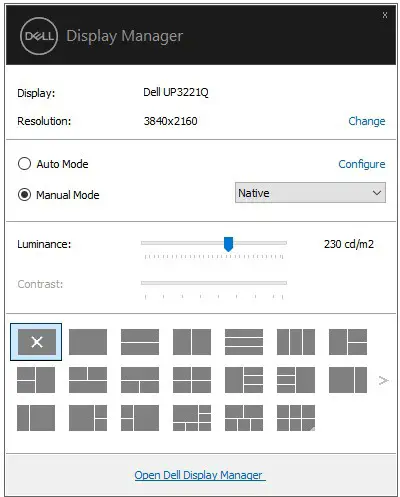The image size is (400, 497).
Task: Click the Dell UP3221Q display name
Action: coord(176,92)
